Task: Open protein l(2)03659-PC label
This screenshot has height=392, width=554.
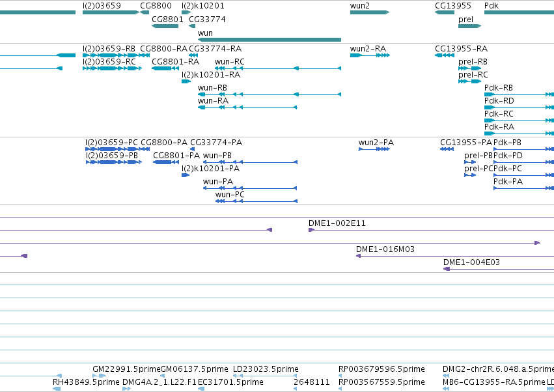Action: (112, 143)
